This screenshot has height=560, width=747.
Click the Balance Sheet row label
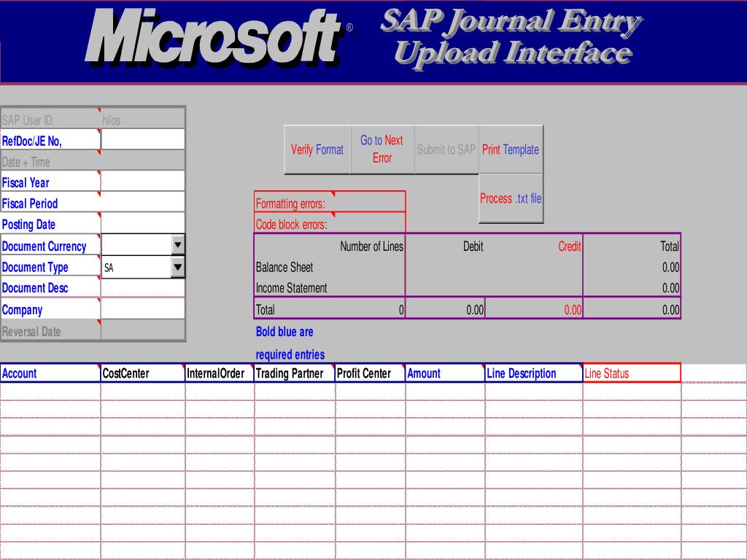click(285, 267)
